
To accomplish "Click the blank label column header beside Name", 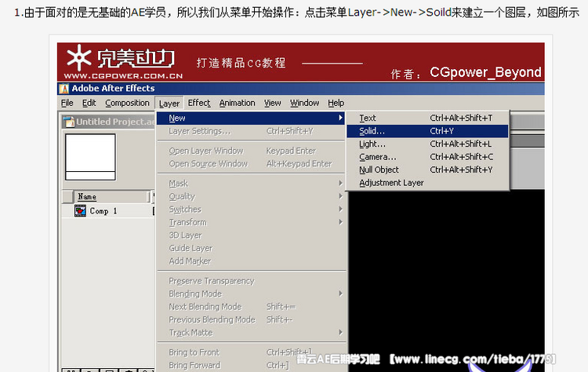I will point(68,197).
